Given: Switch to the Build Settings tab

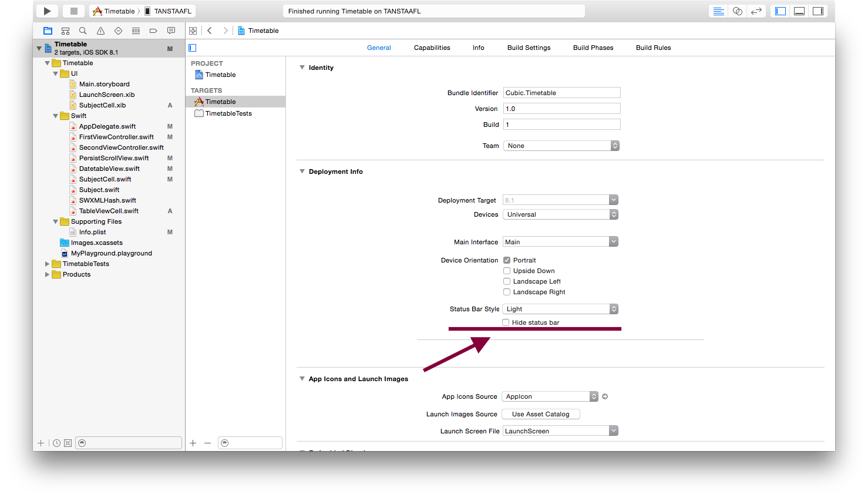Looking at the screenshot, I should tap(529, 48).
